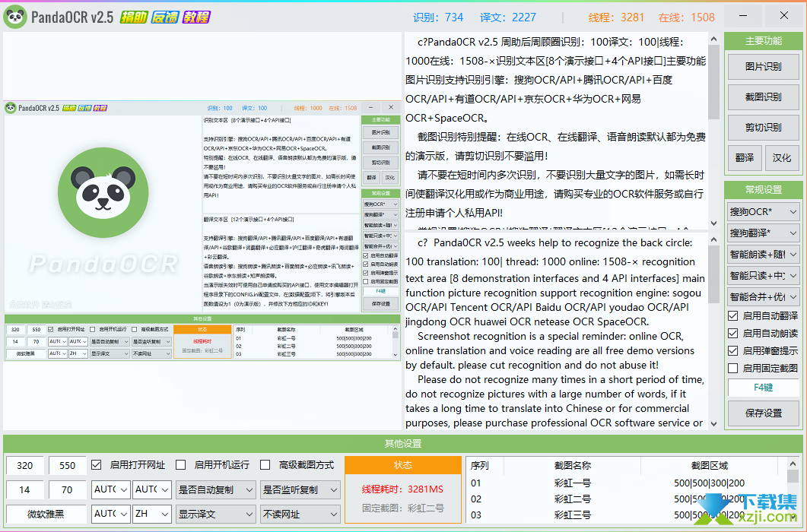Click the 翻译 button

coord(744,157)
